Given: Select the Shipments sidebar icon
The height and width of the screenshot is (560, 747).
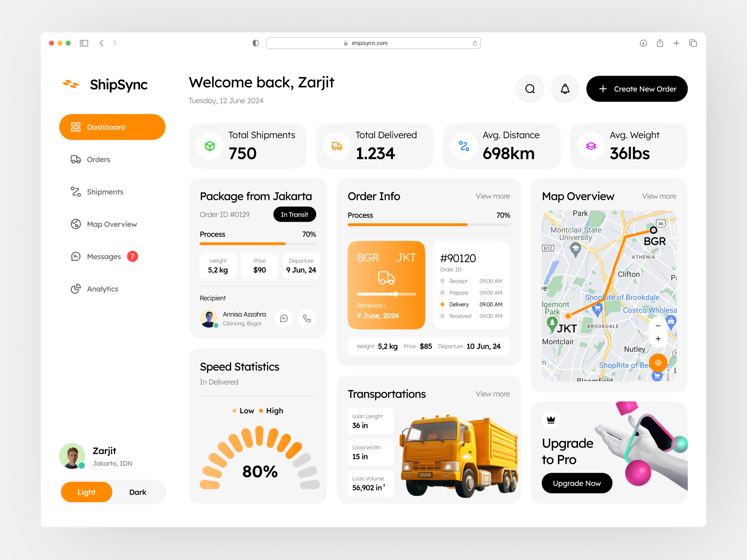Looking at the screenshot, I should [76, 191].
